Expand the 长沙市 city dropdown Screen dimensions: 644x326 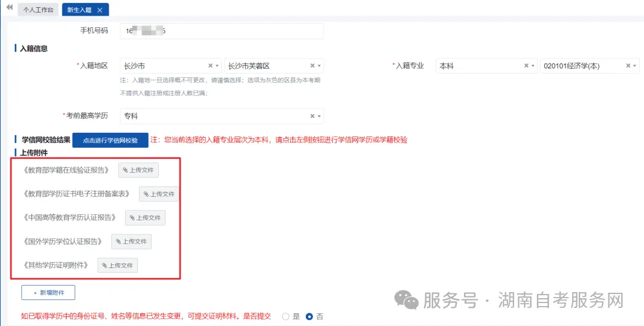click(217, 66)
